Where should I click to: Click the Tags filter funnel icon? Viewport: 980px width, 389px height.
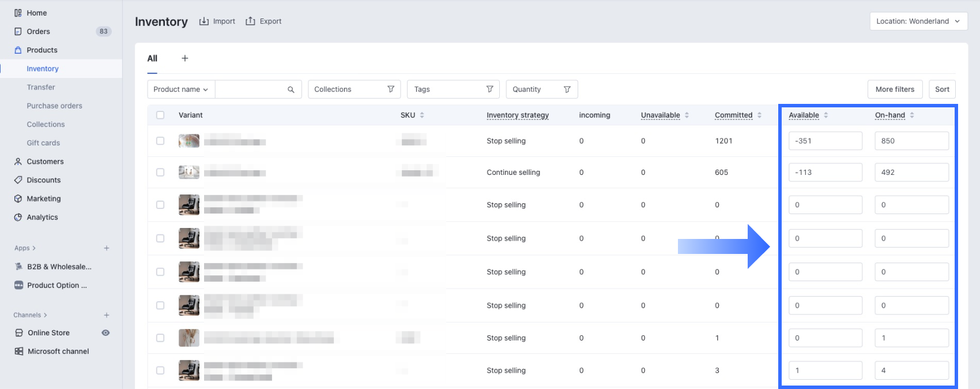click(490, 89)
